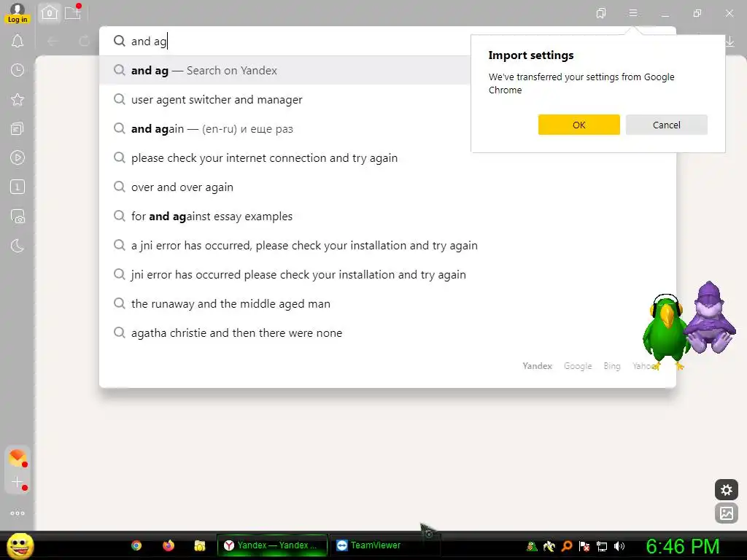Open background gallery picture icon

[727, 513]
